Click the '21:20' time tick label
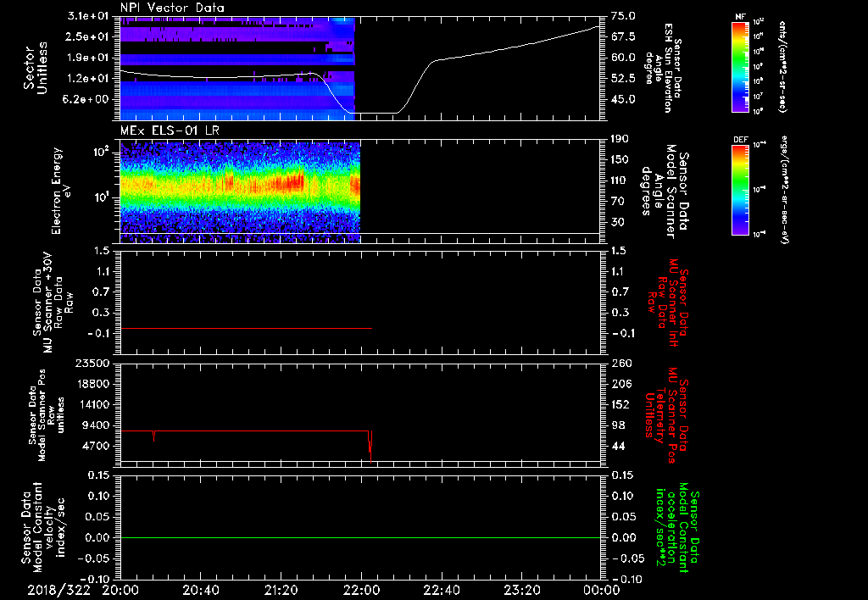This screenshot has height=600, width=868. pos(281,590)
